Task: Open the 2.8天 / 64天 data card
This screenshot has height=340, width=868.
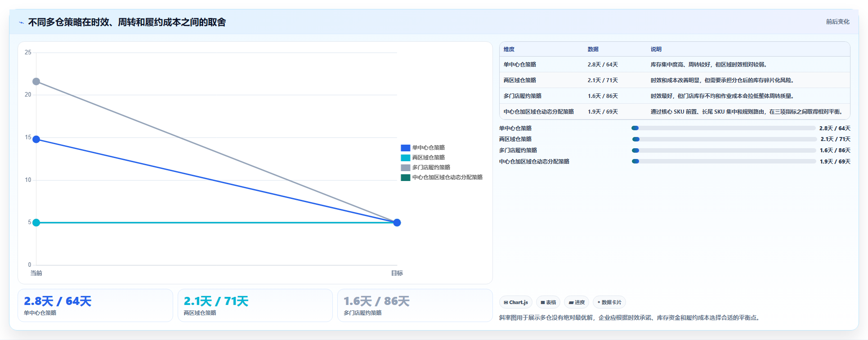Action: (95, 305)
